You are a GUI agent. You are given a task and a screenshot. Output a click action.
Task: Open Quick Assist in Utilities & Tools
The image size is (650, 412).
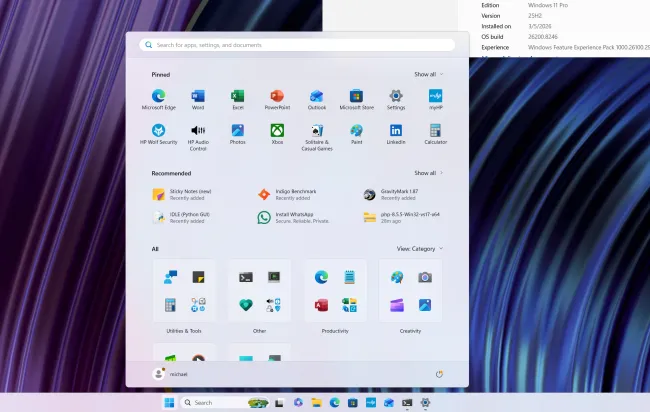170,277
